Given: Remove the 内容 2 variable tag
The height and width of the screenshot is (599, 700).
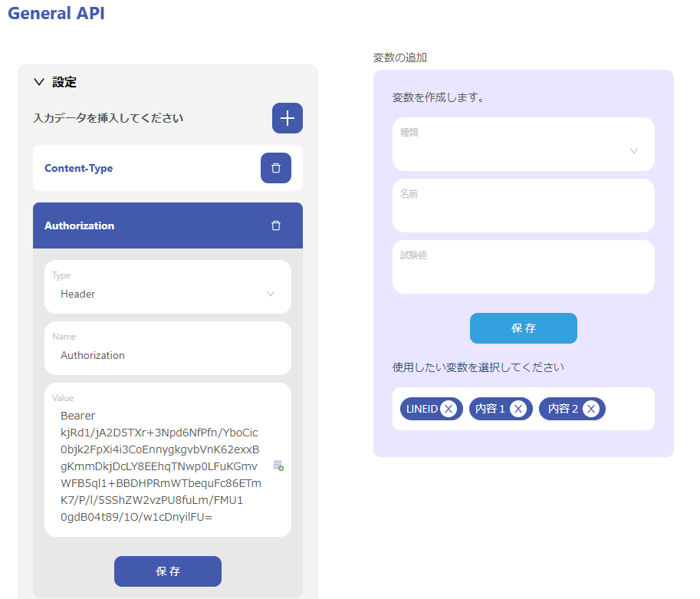Looking at the screenshot, I should point(590,409).
